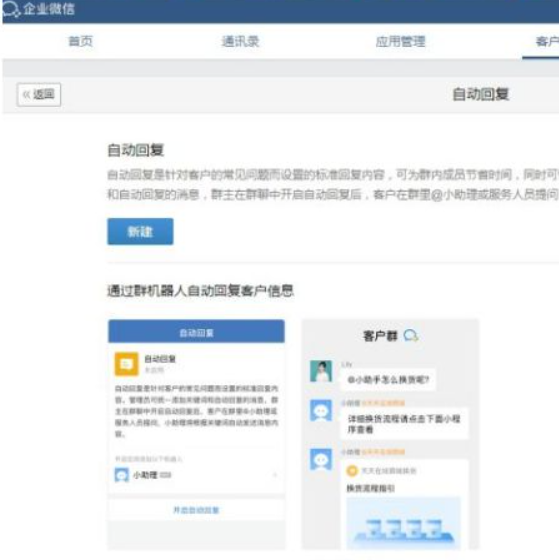The height and width of the screenshot is (560, 559).
Task: Click the blue 新建 button
Action: point(140,231)
